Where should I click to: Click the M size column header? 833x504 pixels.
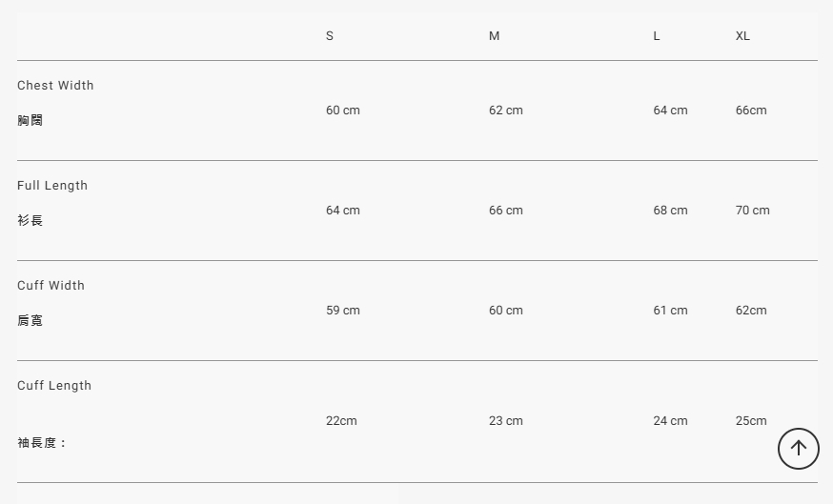click(x=494, y=36)
